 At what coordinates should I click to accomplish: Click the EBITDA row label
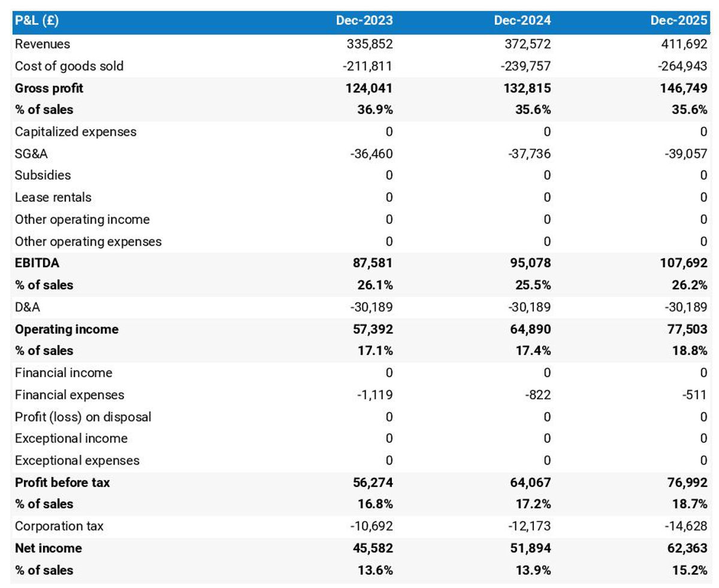[x=37, y=263]
